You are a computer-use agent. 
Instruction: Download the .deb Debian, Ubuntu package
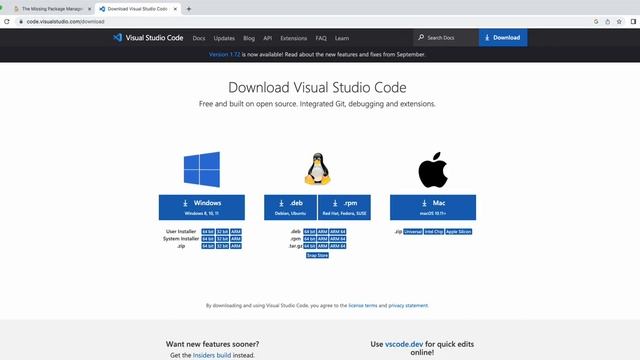pyautogui.click(x=290, y=207)
